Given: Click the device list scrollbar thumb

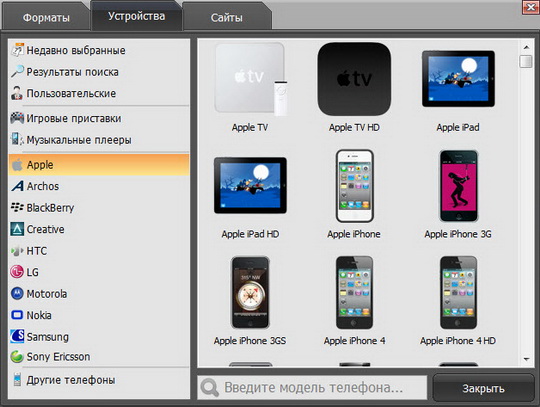Looking at the screenshot, I should [526, 61].
